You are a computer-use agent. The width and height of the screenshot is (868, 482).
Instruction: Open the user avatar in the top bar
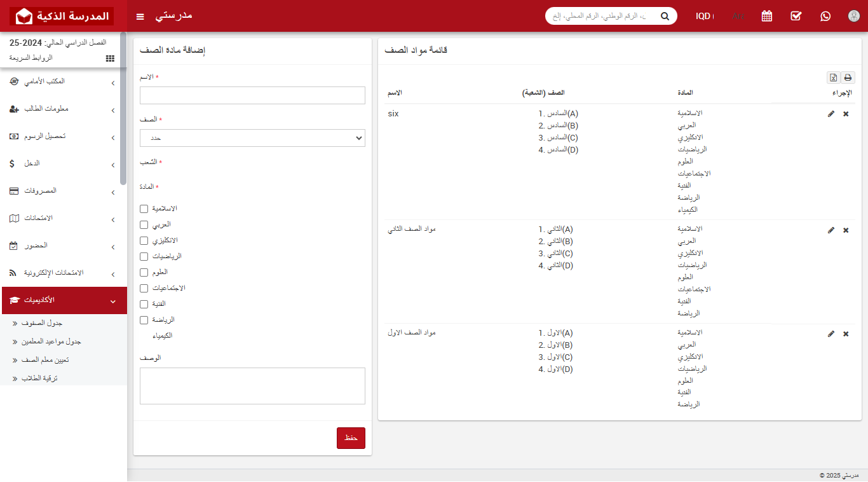(x=853, y=16)
